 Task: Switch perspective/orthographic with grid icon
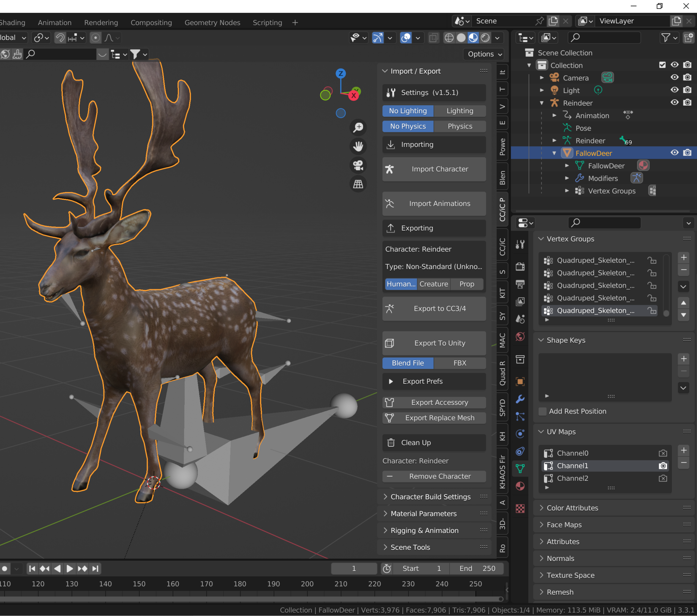[x=358, y=184]
